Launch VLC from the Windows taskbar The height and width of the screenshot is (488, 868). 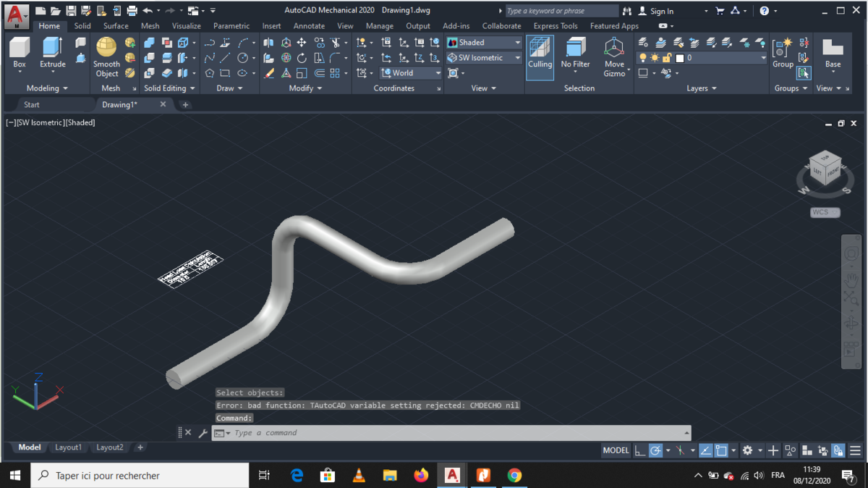click(x=359, y=476)
